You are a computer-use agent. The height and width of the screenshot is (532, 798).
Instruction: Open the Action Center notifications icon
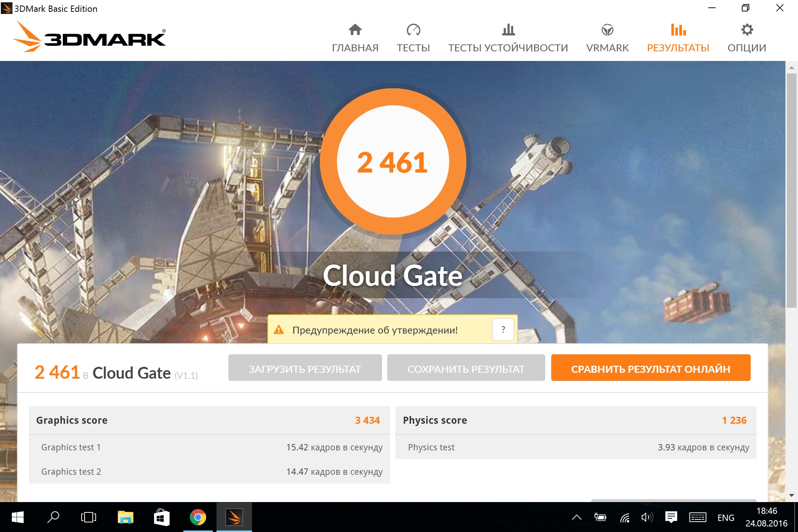671,517
